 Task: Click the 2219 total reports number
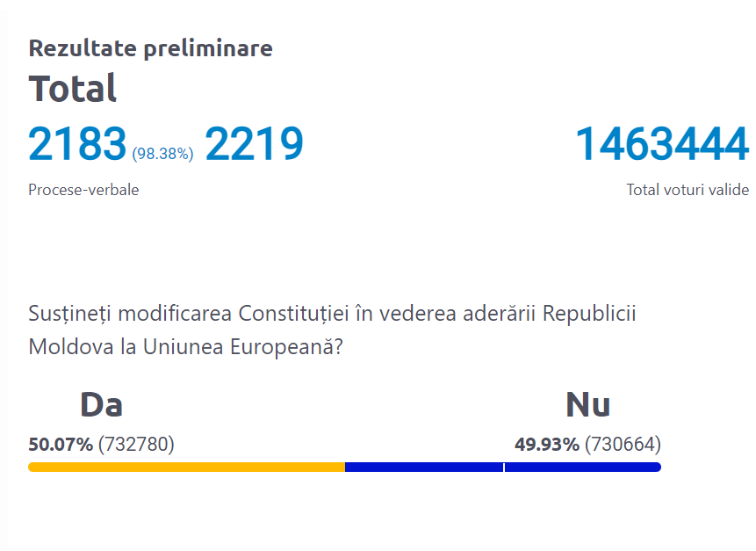(x=254, y=145)
